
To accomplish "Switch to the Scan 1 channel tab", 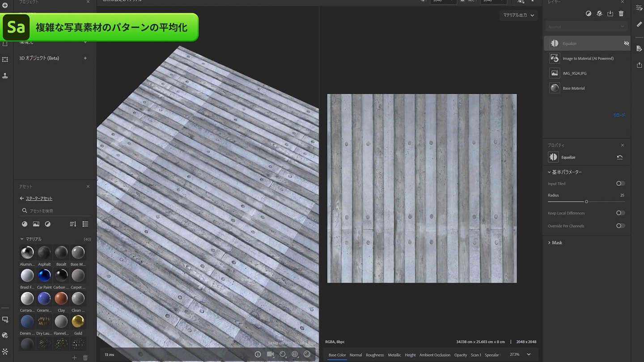I will click(476, 355).
